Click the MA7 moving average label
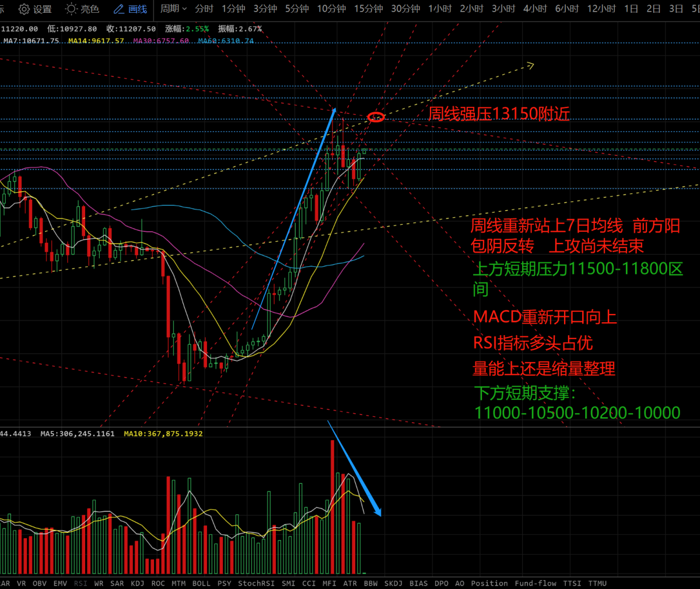The width and height of the screenshot is (700, 589). 32,41
